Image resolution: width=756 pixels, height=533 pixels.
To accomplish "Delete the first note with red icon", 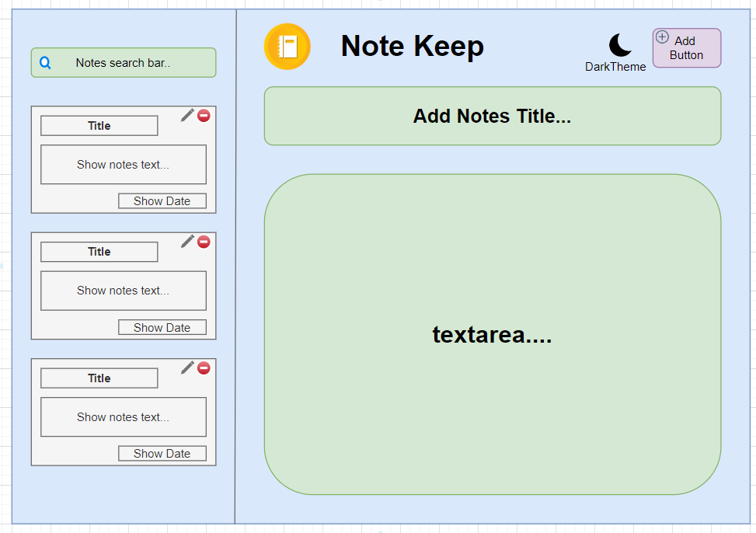I will 204,115.
